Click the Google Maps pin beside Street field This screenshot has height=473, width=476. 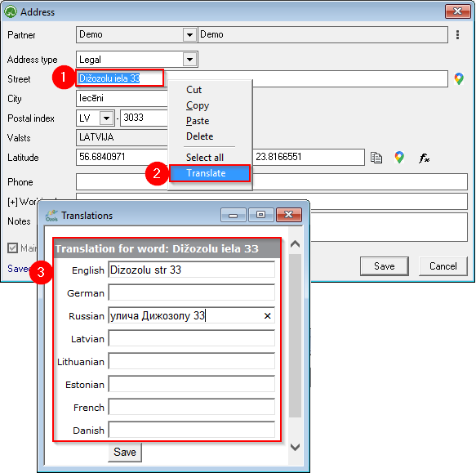click(x=459, y=79)
